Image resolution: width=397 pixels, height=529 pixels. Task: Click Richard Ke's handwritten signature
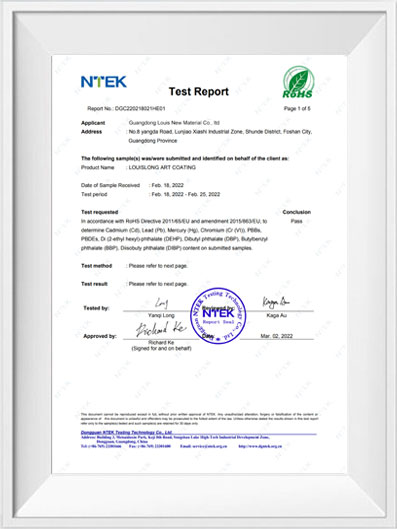tap(161, 329)
